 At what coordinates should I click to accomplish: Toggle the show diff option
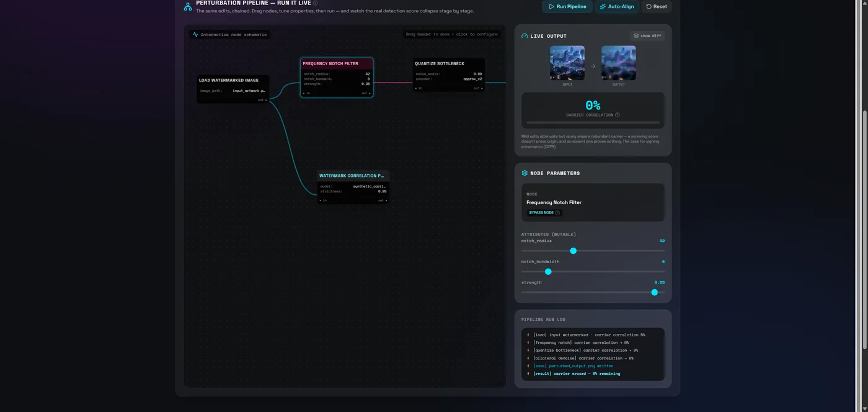pos(647,36)
